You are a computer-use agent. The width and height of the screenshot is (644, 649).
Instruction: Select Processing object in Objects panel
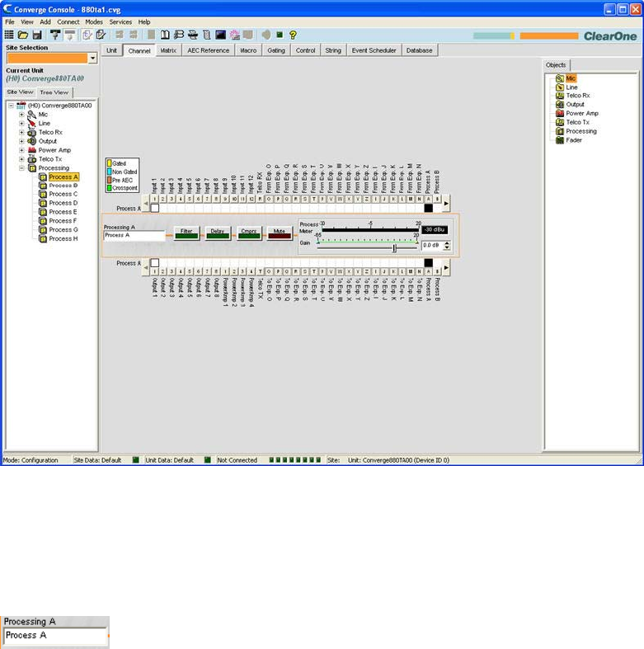tap(576, 131)
